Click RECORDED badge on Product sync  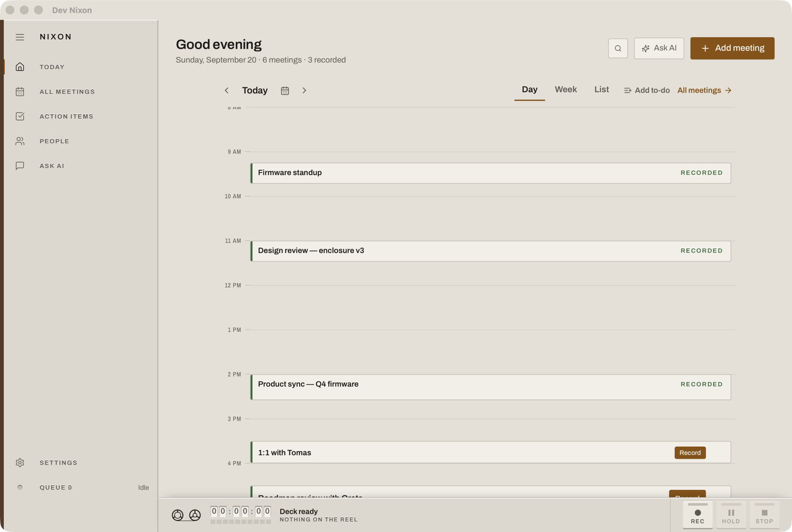coord(701,385)
